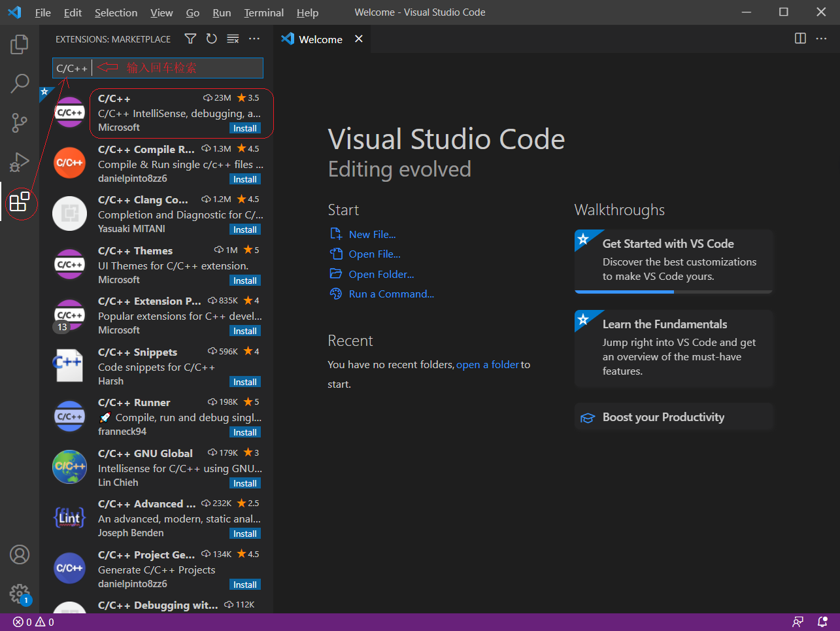Screen dimensions: 840x631
Task: Click the 'open a folder' link
Action: point(488,364)
